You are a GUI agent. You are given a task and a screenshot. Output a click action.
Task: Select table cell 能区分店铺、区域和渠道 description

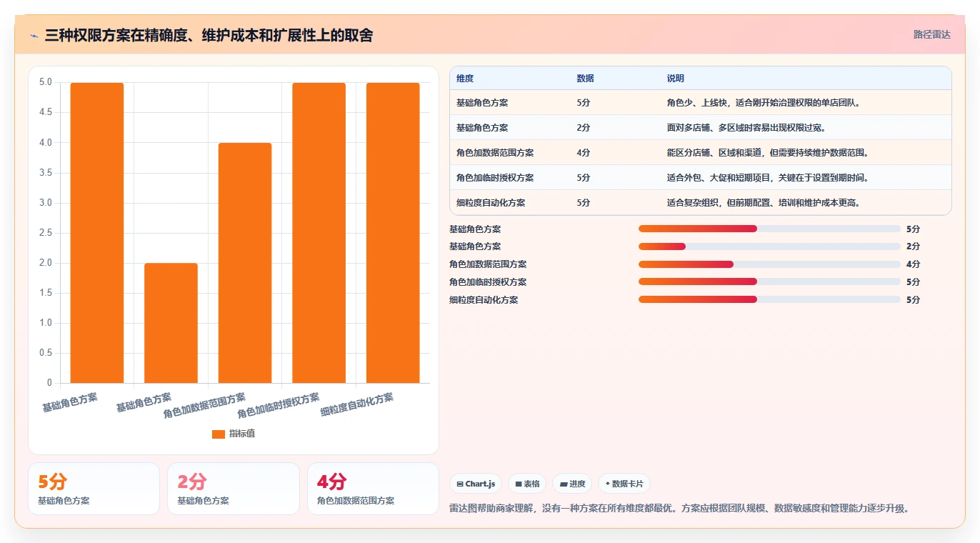[x=769, y=153]
